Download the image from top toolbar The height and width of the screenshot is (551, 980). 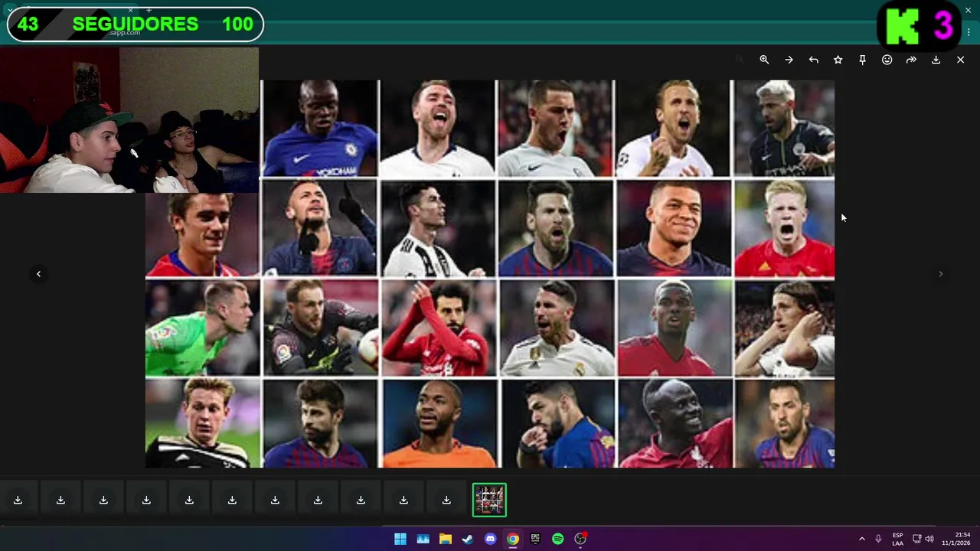coord(936,60)
